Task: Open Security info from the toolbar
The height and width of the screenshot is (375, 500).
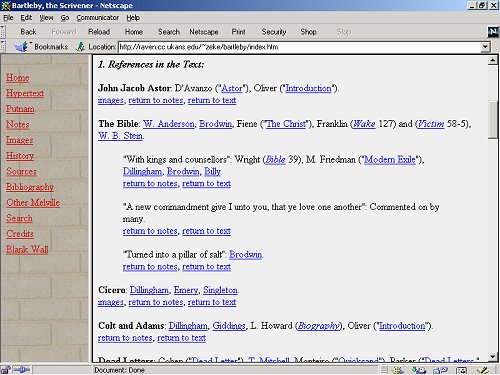Action: (274, 32)
